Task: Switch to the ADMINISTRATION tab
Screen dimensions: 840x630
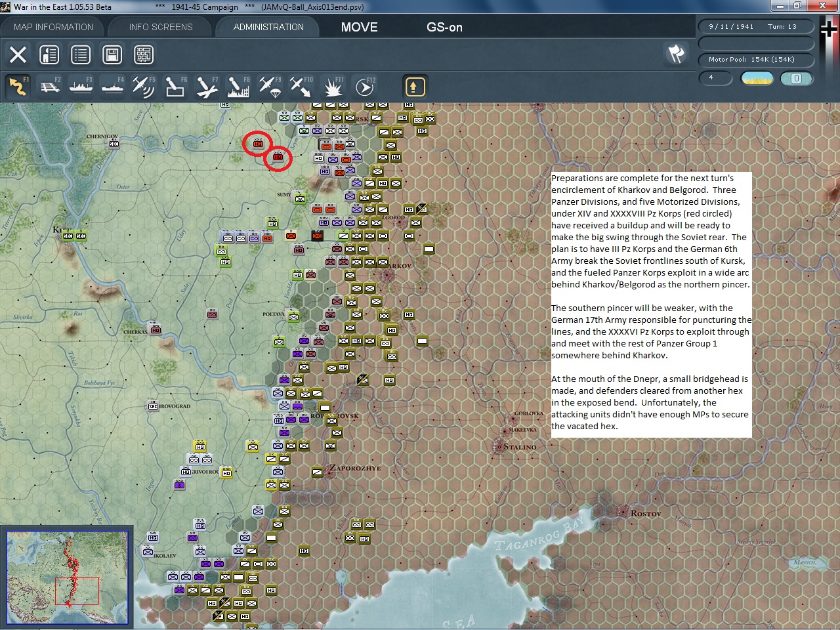Action: [x=268, y=27]
